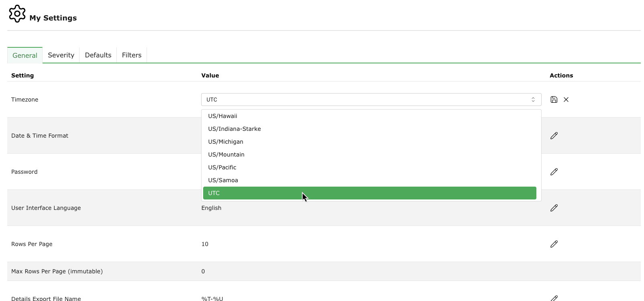Save the Timezone setting
Viewport: 644px width, 301px height.
(x=554, y=100)
